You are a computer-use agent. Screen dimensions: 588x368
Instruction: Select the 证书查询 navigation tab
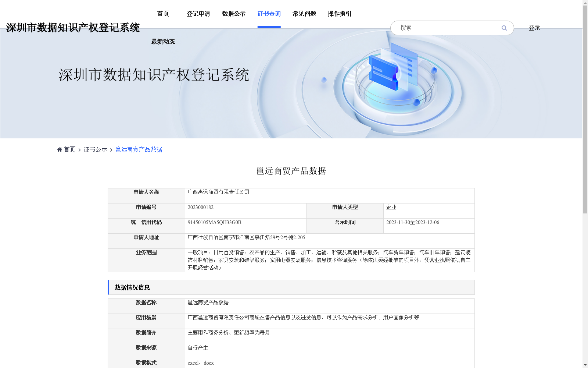pos(269,14)
